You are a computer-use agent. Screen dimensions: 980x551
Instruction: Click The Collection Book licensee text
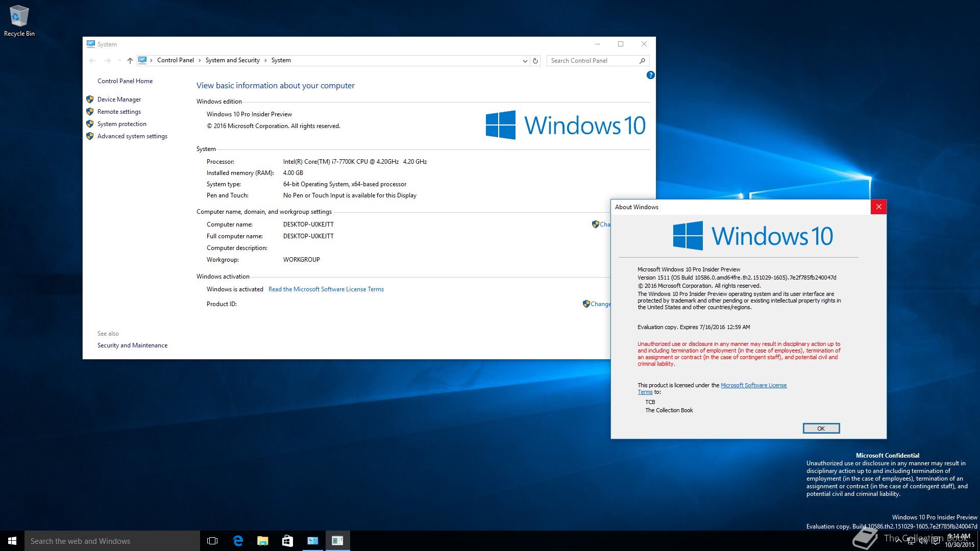pos(669,410)
